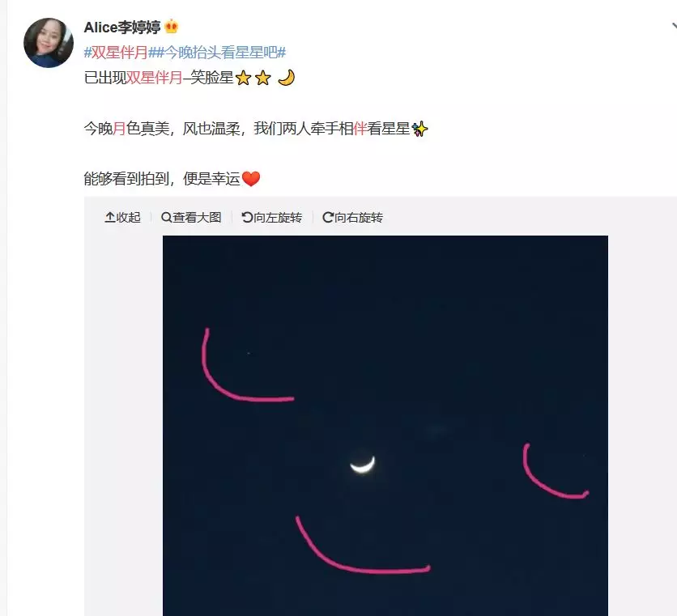View the large image via 查看大图
Screen dimensions: 677x616
point(191,217)
